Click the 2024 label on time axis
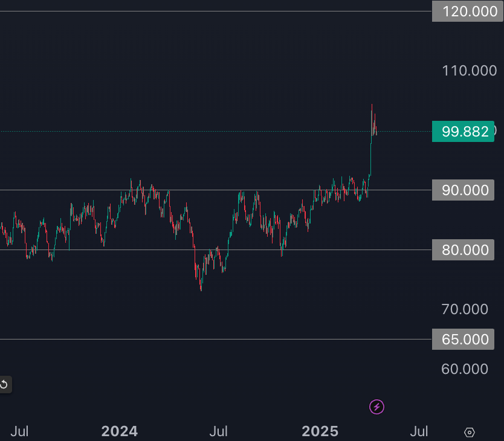This screenshot has height=441, width=504. click(x=119, y=431)
